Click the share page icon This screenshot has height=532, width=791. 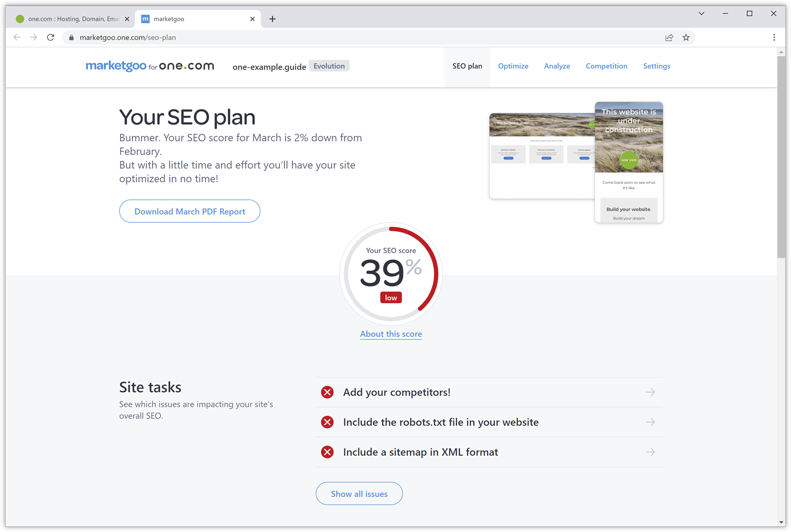(669, 37)
